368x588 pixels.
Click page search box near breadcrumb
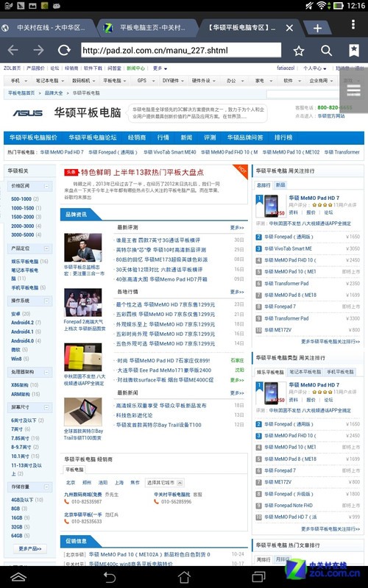[302, 94]
